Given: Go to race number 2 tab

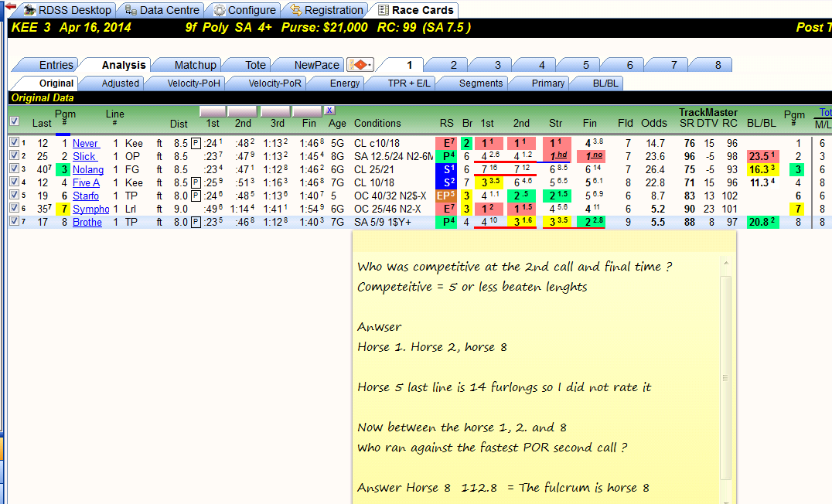Looking at the screenshot, I should coord(453,65).
